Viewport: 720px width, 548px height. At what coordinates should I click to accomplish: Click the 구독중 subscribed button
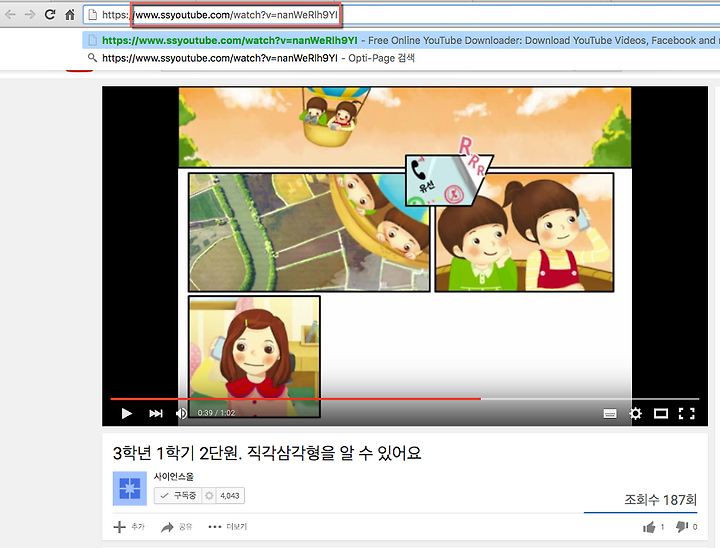pos(178,496)
